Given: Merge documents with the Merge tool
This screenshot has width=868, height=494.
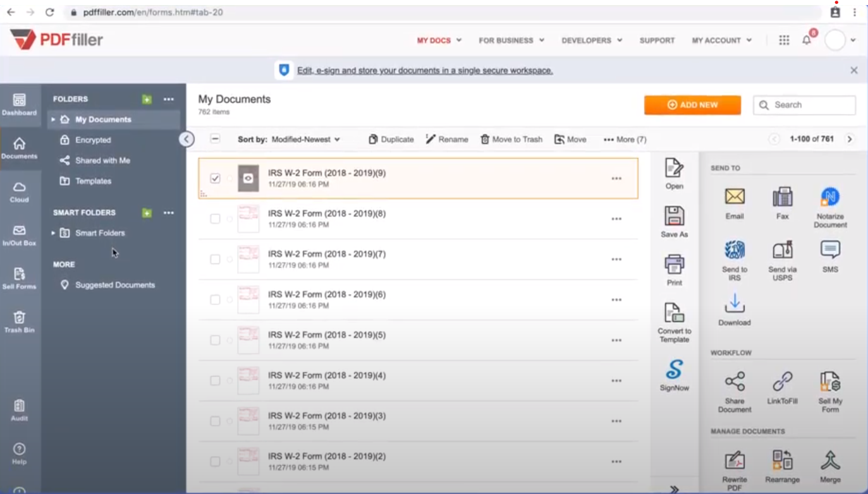Looking at the screenshot, I should click(830, 467).
